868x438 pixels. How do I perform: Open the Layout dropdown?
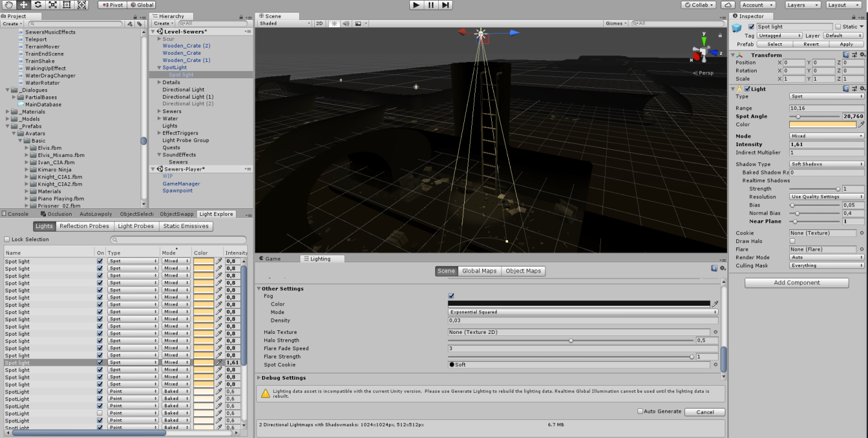[845, 5]
